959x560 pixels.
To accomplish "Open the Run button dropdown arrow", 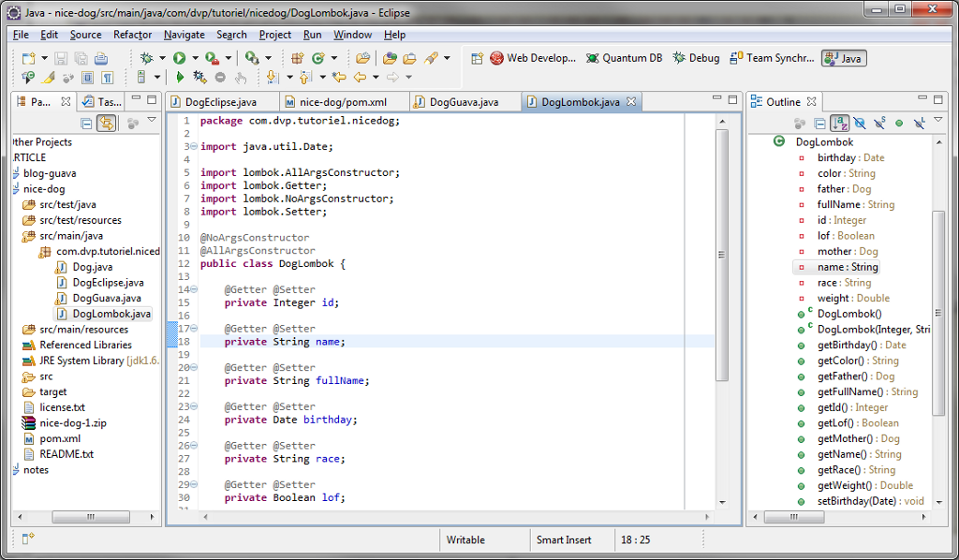I will click(194, 58).
